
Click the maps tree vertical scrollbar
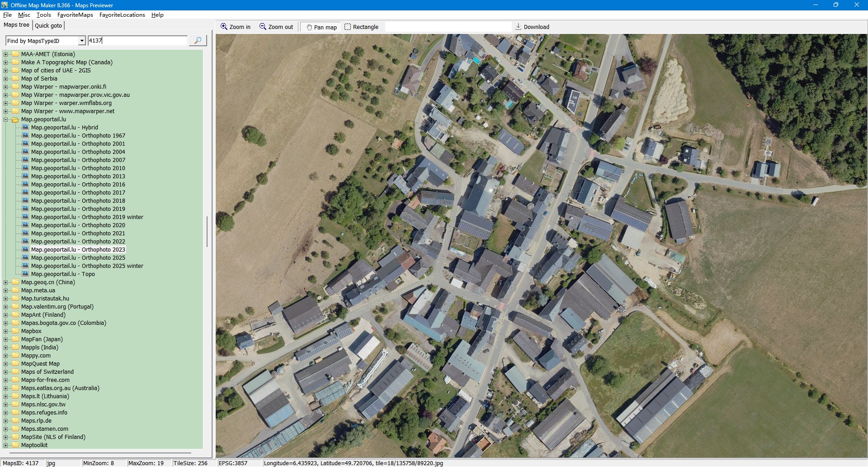click(207, 232)
